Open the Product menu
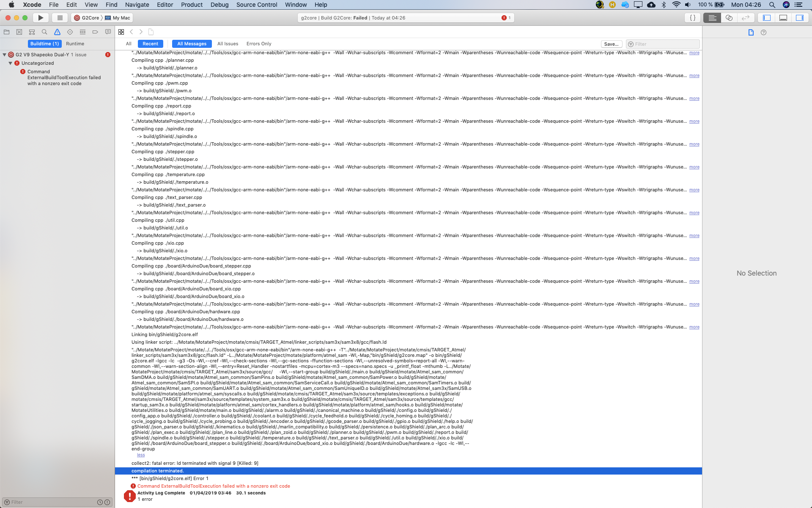This screenshot has width=812, height=508. (192, 5)
